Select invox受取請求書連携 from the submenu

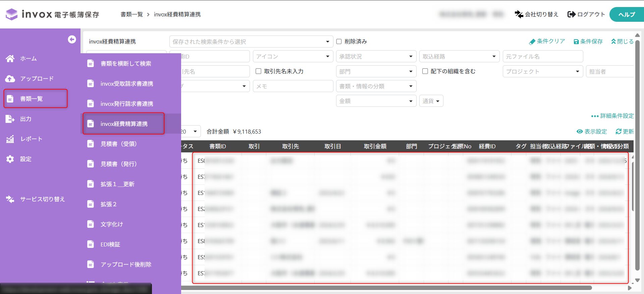[127, 84]
